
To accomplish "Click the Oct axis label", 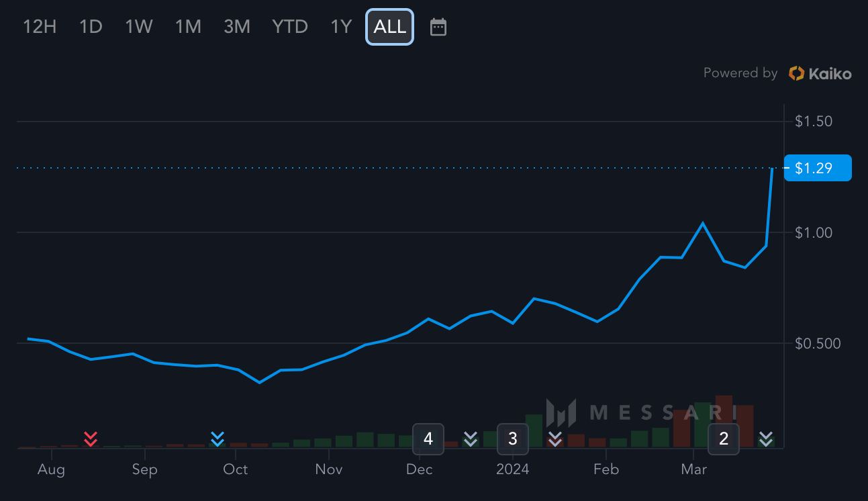I will coord(235,469).
